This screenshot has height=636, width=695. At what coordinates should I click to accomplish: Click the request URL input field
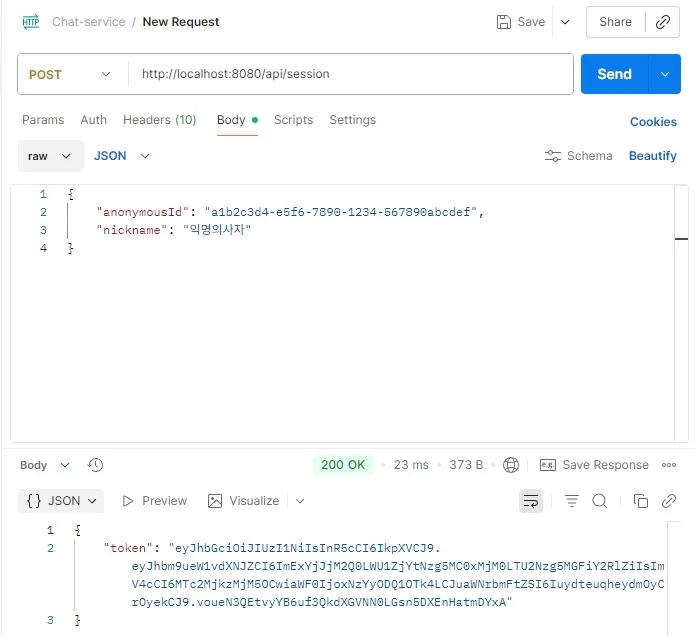click(x=350, y=74)
